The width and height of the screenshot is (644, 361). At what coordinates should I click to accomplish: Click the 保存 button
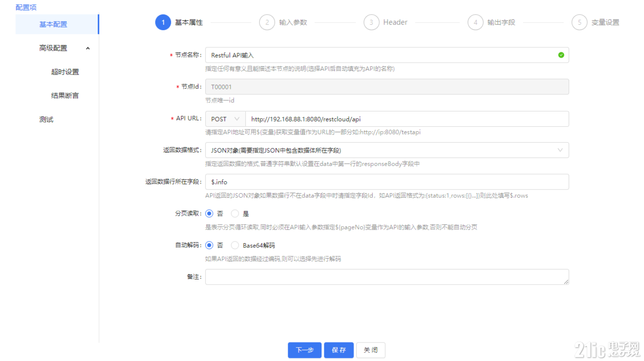pos(339,350)
